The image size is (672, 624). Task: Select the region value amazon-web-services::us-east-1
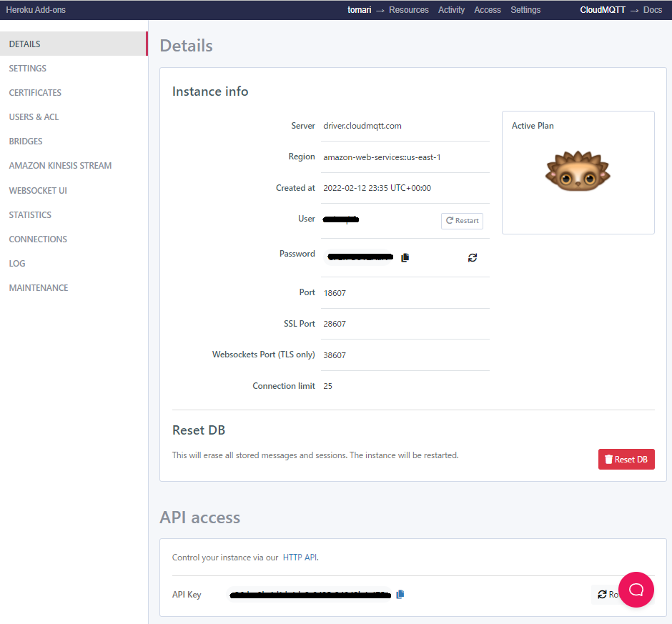pyautogui.click(x=382, y=157)
